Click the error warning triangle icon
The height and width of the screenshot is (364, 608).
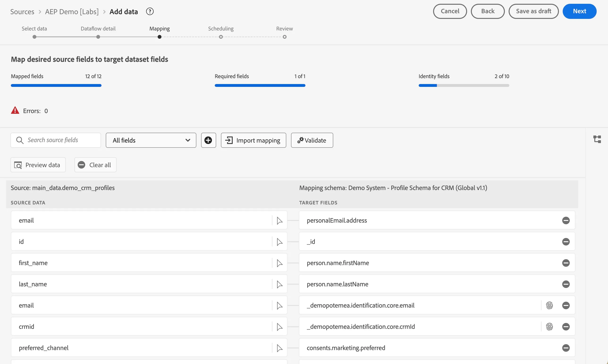point(15,110)
